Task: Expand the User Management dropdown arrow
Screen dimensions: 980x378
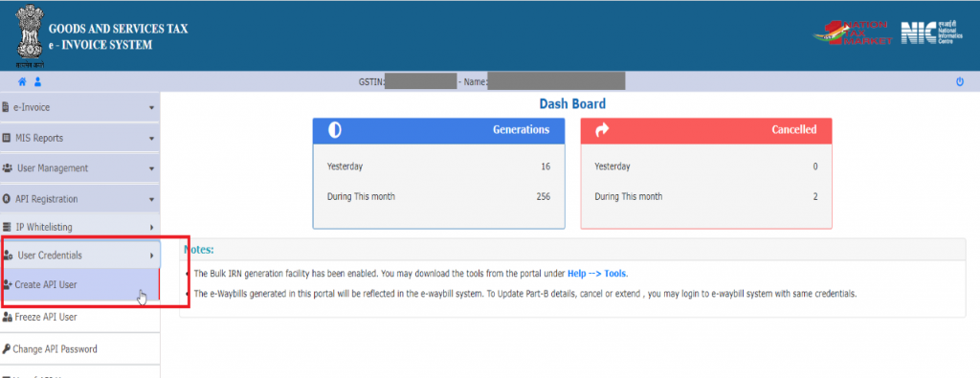Action: pyautogui.click(x=151, y=169)
